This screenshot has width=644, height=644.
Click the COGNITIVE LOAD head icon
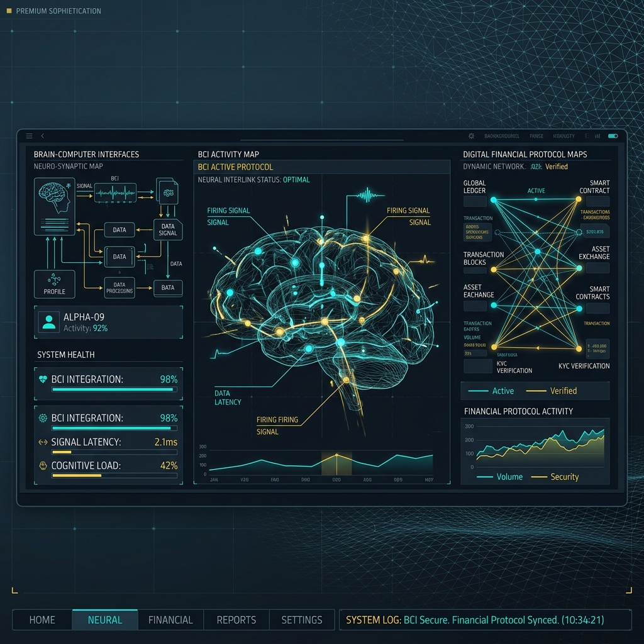[x=43, y=465]
